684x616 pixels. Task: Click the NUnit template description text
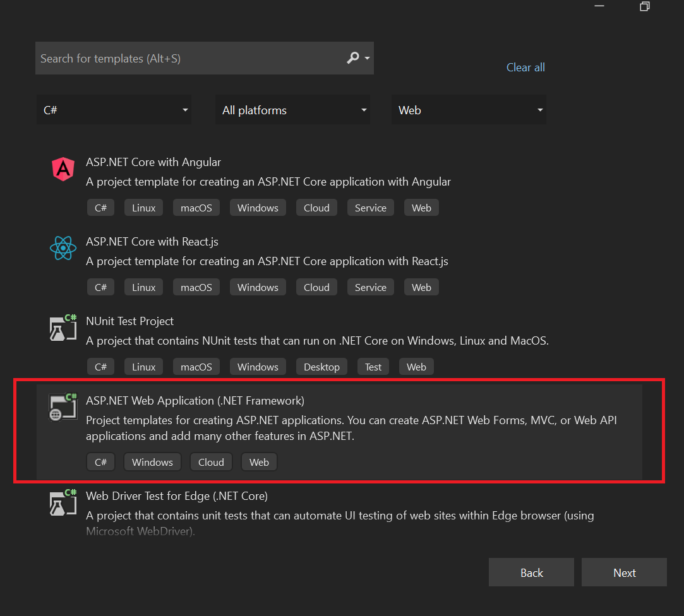[317, 341]
